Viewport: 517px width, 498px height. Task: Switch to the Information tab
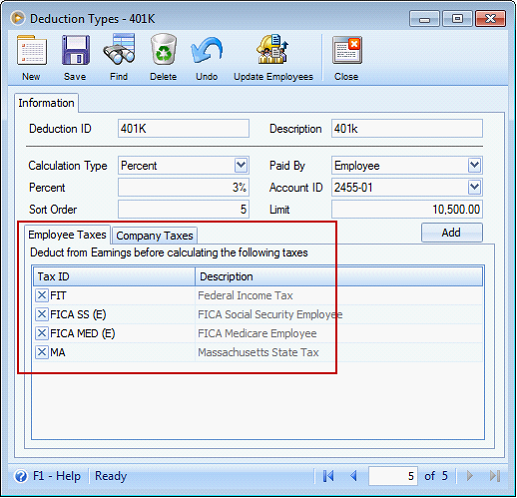point(46,103)
